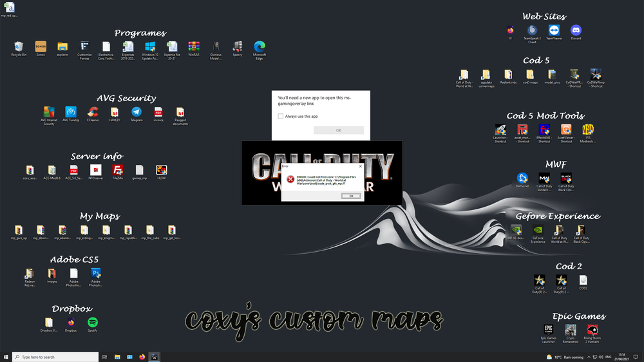The height and width of the screenshot is (362, 644).
Task: Open the notification center icon
Action: point(636,357)
